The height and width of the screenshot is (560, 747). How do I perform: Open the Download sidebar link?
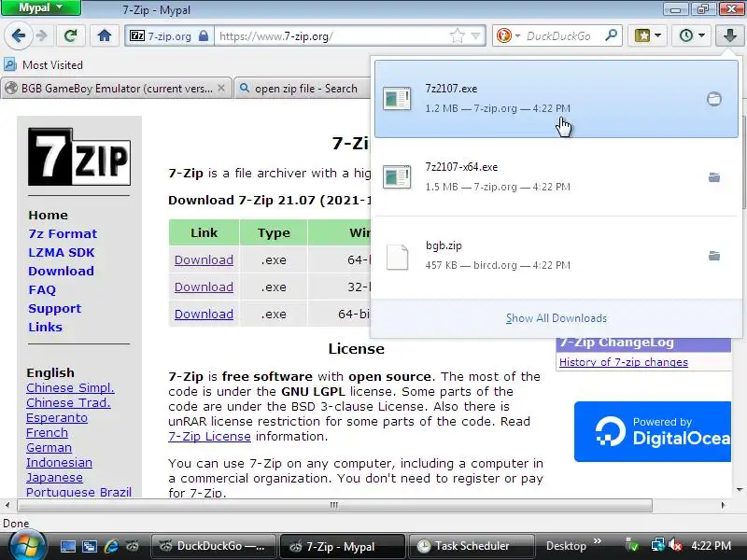tap(61, 271)
